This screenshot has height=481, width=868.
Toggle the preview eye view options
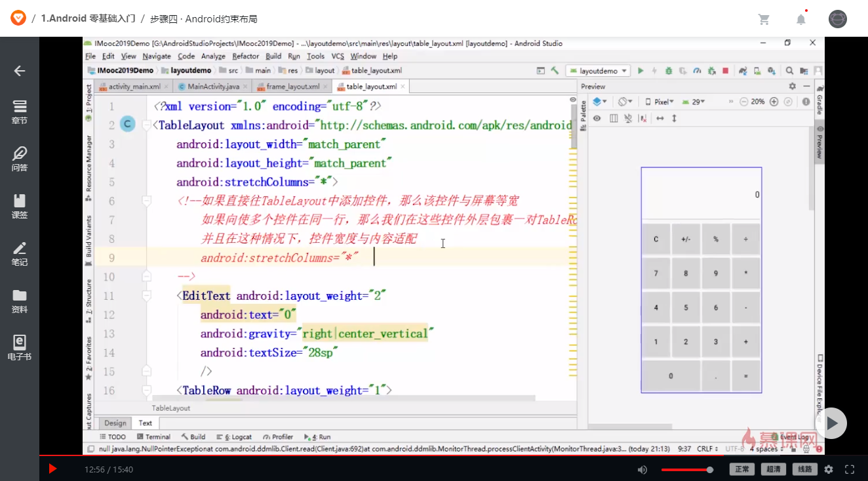tap(597, 118)
